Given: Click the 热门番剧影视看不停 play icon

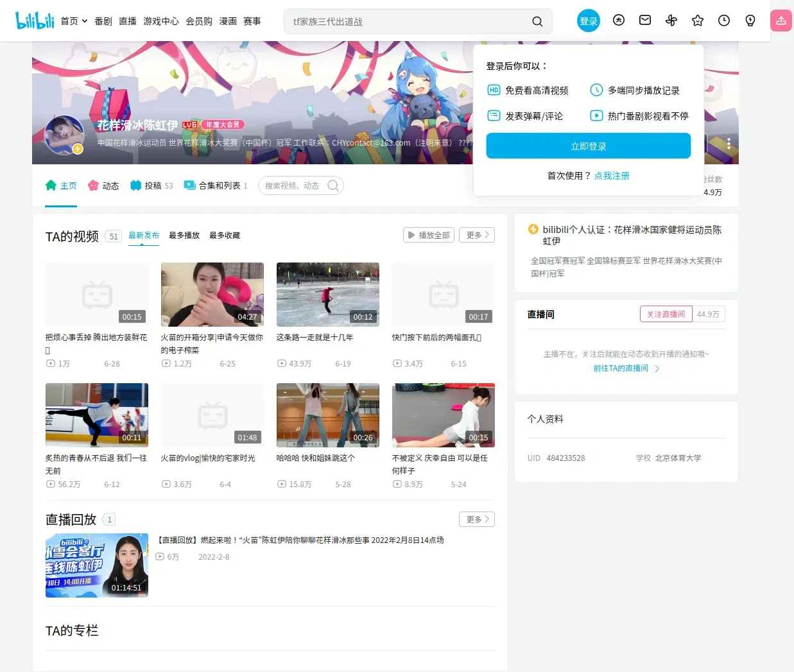Looking at the screenshot, I should tap(596, 116).
